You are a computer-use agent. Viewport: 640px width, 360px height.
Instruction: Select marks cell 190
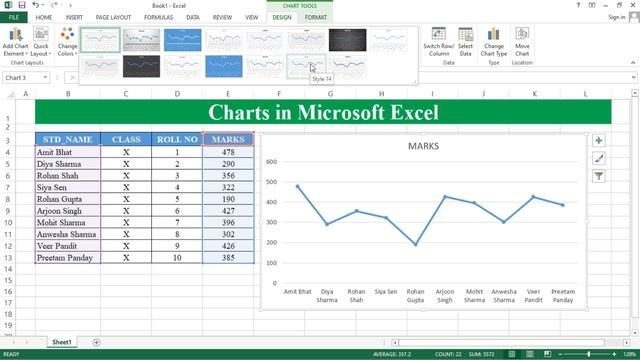click(228, 199)
